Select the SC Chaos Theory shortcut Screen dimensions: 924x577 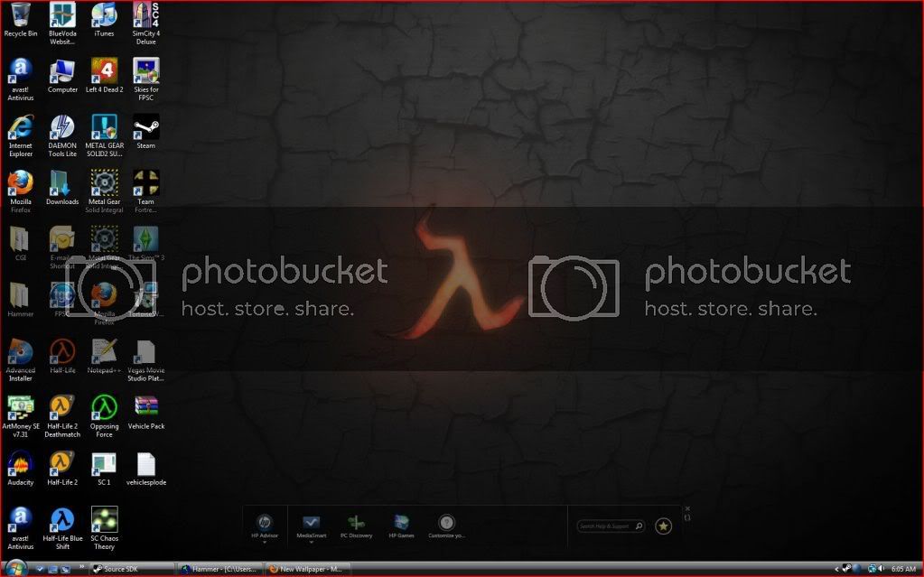(104, 528)
